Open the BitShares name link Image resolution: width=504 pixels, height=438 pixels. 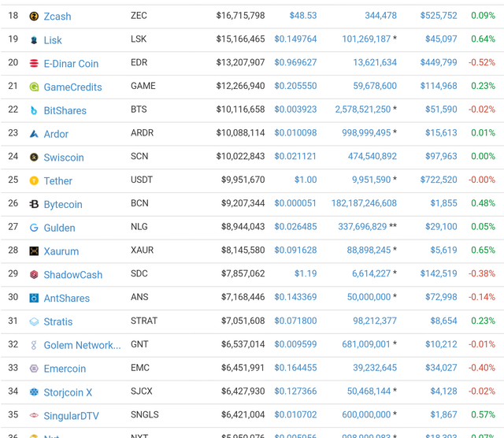[x=65, y=110]
